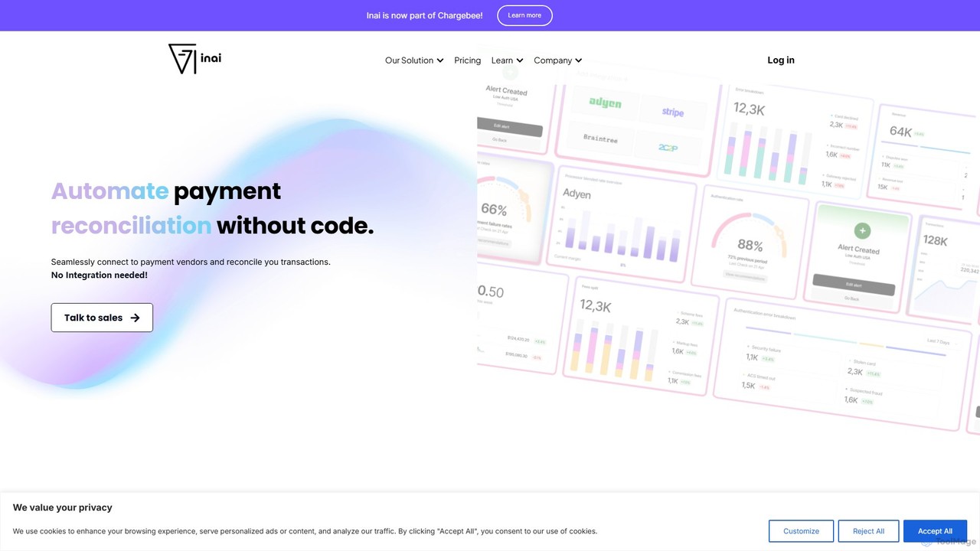
Task: Open cookie Customize settings
Action: tap(801, 531)
